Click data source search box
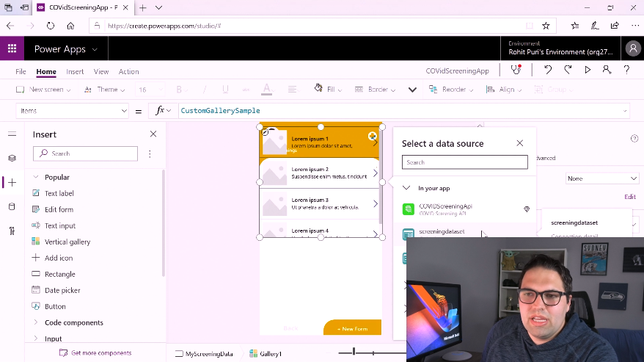The height and width of the screenshot is (362, 644). 465,162
